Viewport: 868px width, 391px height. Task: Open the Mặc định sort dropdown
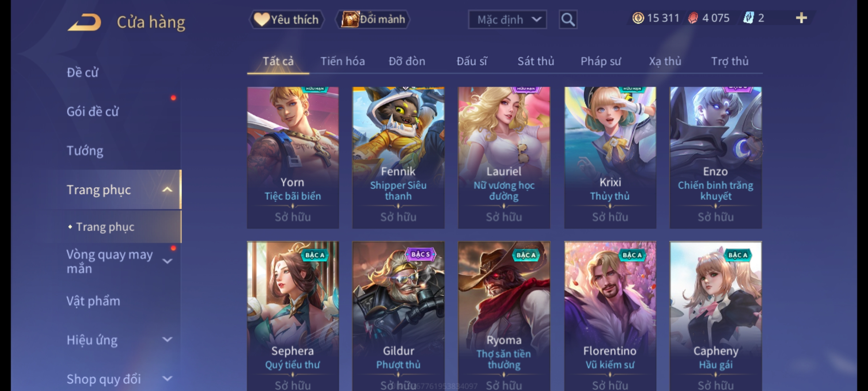coord(507,20)
